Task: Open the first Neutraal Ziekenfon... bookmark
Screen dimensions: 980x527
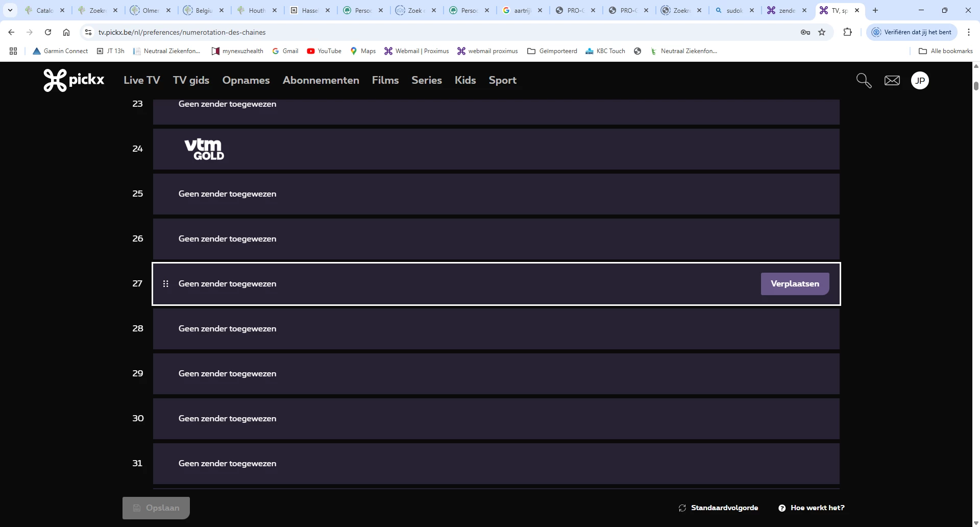Action: [167, 51]
